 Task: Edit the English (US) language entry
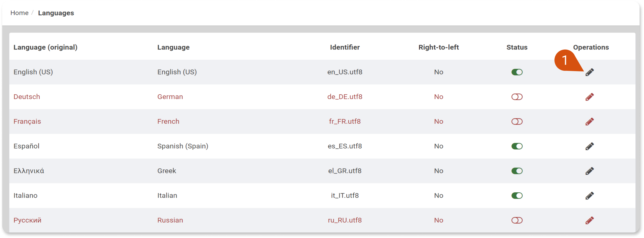pyautogui.click(x=589, y=72)
